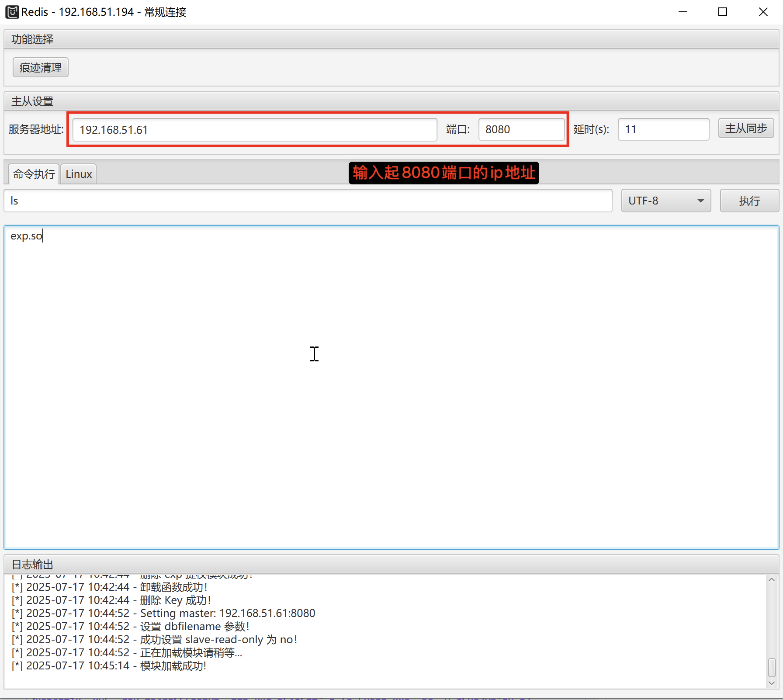
Task: Collapse the 主从设置 panel header
Action: pyautogui.click(x=391, y=101)
